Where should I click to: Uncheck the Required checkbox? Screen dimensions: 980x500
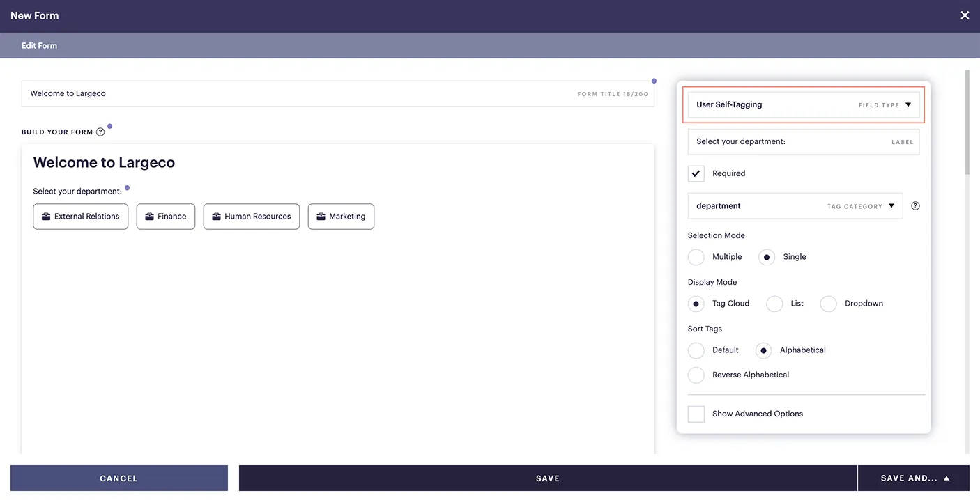(x=696, y=173)
